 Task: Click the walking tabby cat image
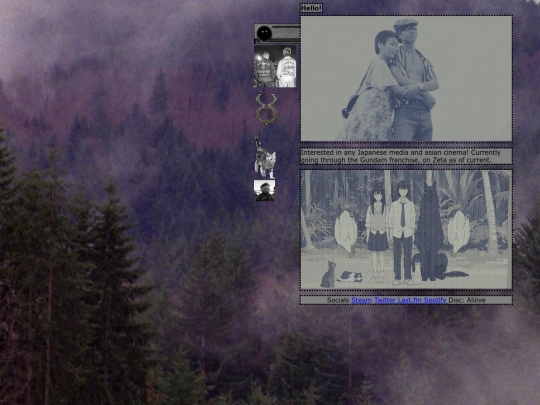coord(265,156)
